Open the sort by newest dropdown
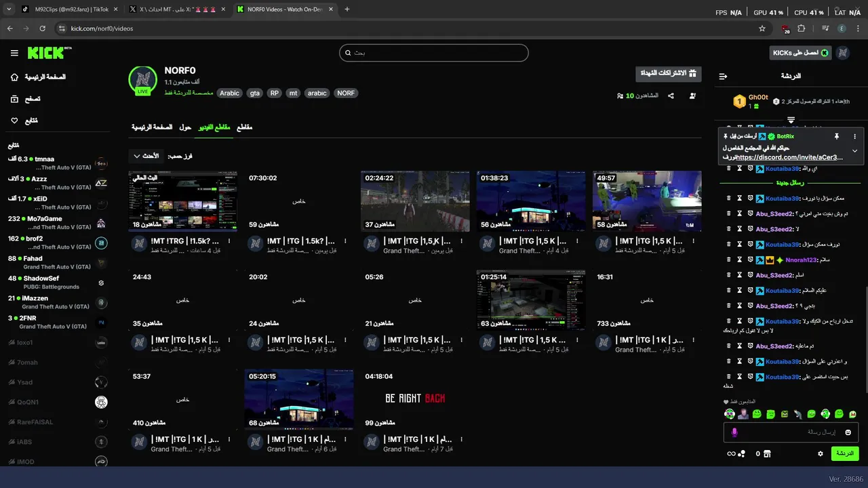Screen dimensions: 868x488 pyautogui.click(x=146, y=157)
